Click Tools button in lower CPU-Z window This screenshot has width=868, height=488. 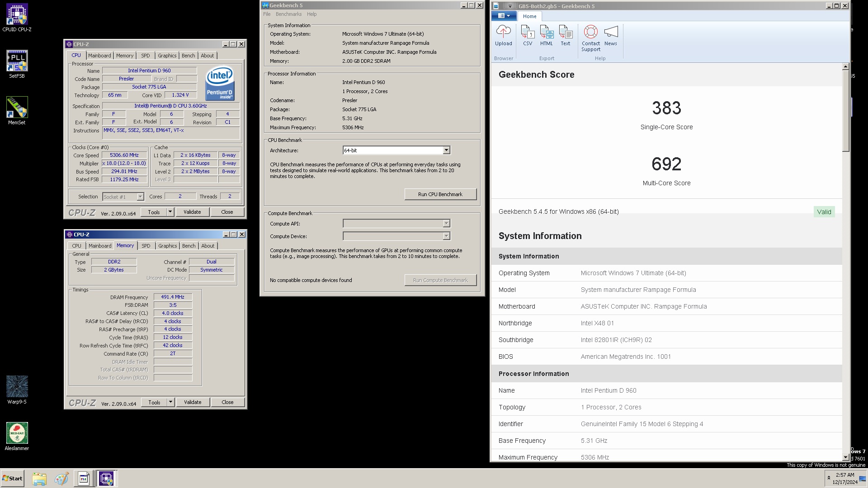154,402
